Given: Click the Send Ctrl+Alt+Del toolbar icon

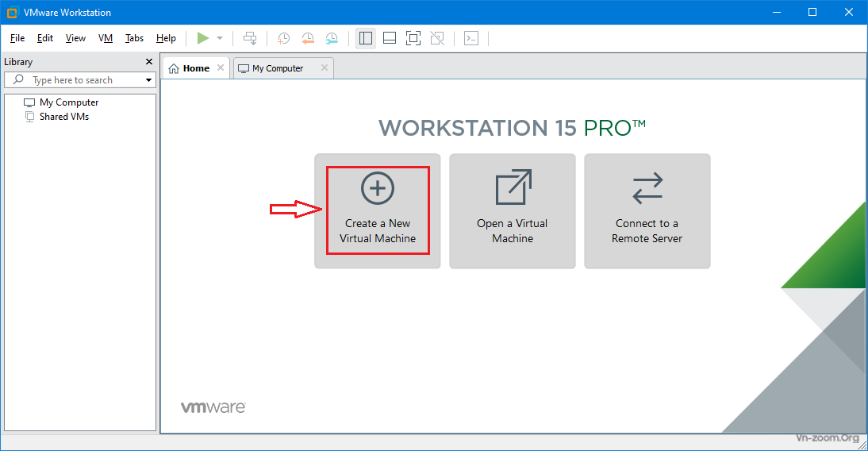Looking at the screenshot, I should (x=250, y=38).
